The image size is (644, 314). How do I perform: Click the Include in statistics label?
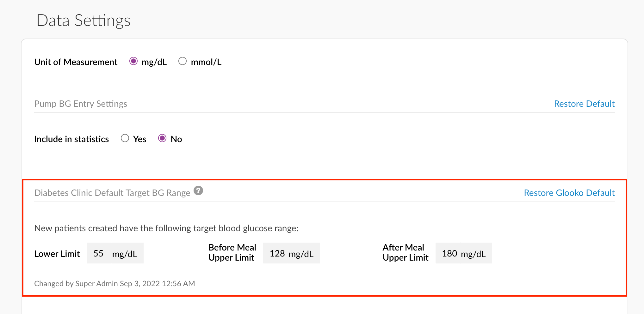coord(71,139)
